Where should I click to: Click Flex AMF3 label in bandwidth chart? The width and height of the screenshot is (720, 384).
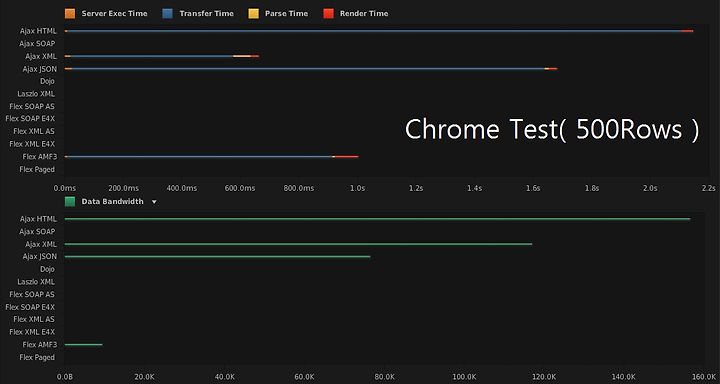click(x=39, y=344)
